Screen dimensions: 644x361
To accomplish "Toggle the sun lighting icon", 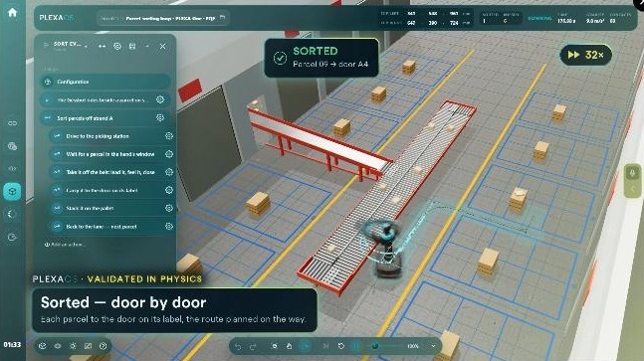I will point(73,346).
